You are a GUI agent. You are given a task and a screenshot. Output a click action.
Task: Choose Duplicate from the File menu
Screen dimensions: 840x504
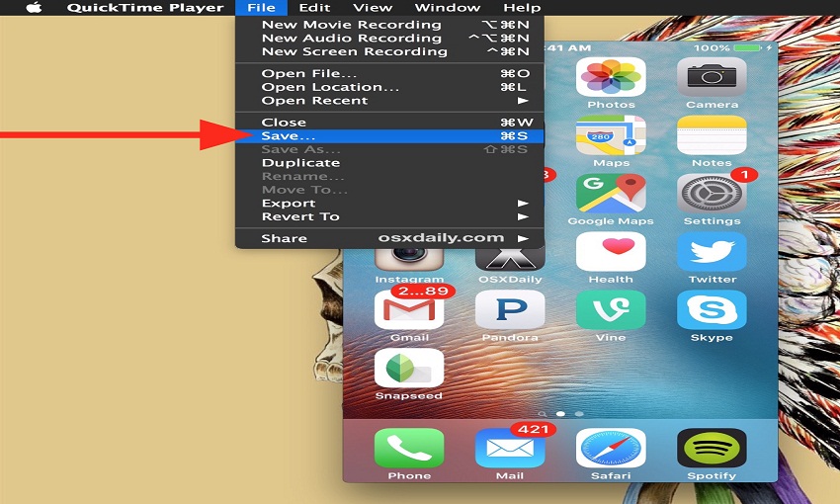[389, 163]
